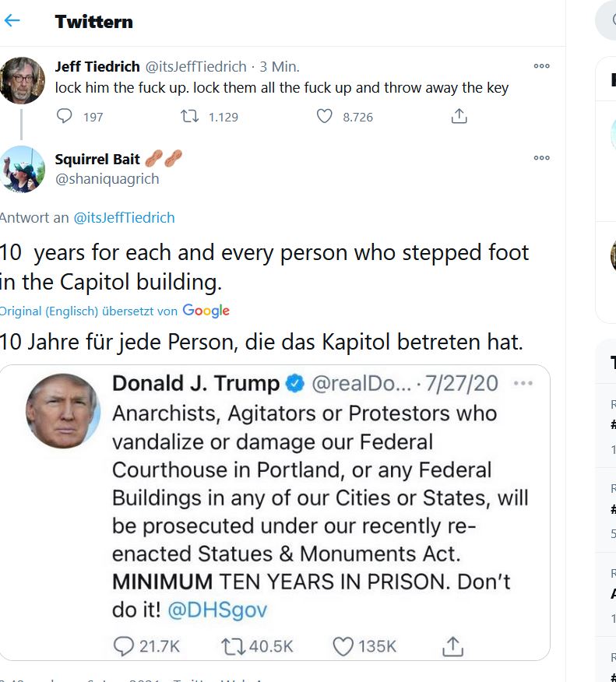Click the @itsJeffTiedrich reply mention
The image size is (616, 682).
click(x=124, y=218)
